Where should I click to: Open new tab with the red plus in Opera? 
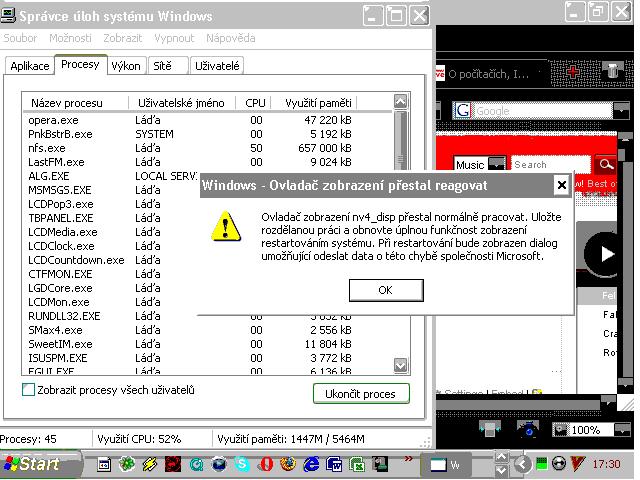point(573,72)
